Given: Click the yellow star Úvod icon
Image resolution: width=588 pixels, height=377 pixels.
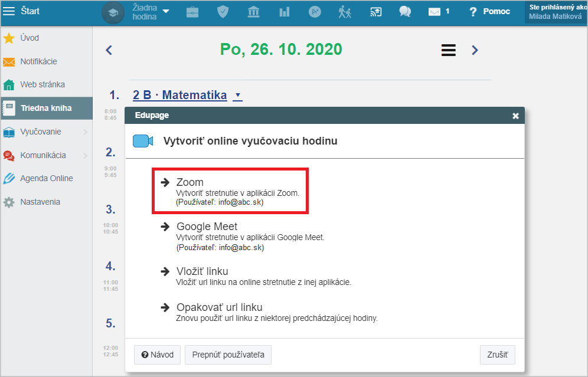Looking at the screenshot, I should [9, 38].
